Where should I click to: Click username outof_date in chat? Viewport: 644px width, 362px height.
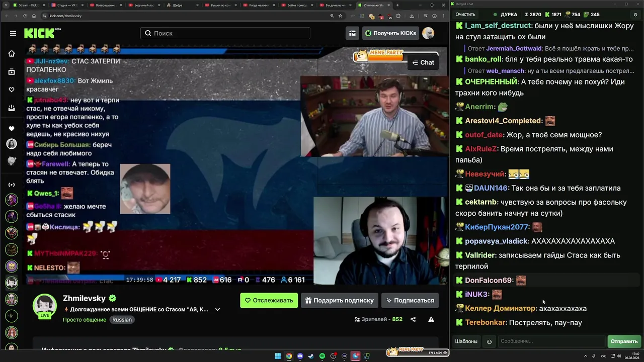[484, 135]
